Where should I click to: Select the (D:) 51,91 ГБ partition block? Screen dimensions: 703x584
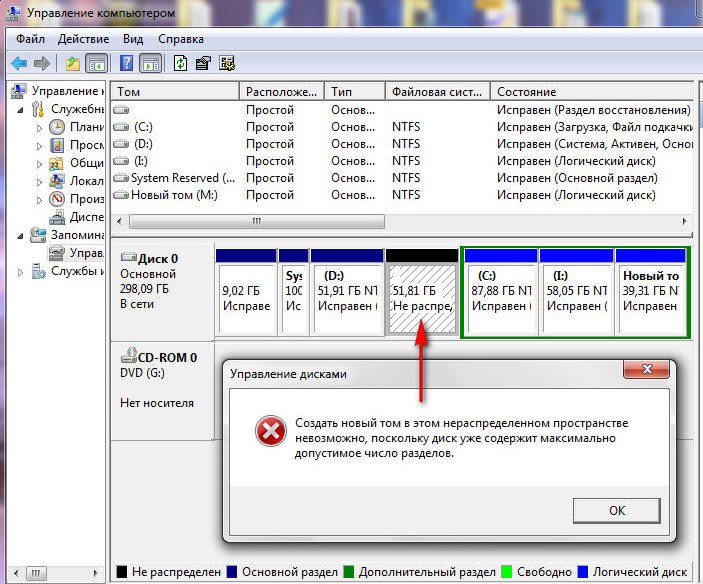[x=347, y=292]
